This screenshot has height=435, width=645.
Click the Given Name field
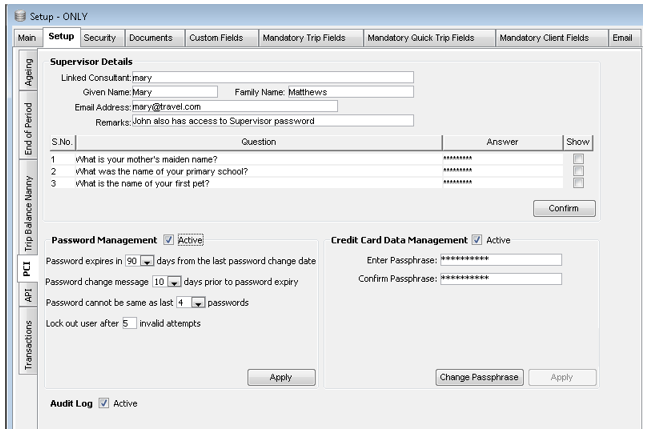tap(175, 92)
